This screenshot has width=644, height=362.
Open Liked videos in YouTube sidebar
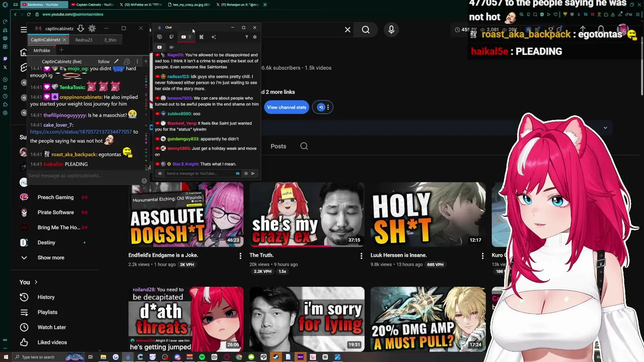tap(52, 342)
